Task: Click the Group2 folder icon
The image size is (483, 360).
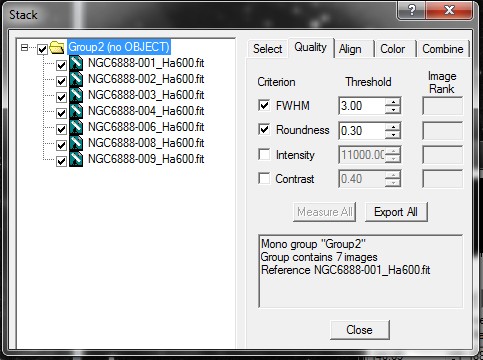Action: click(57, 48)
